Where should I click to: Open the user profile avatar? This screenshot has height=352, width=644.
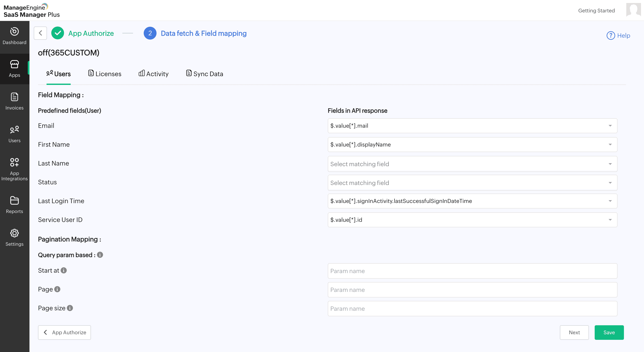[633, 10]
